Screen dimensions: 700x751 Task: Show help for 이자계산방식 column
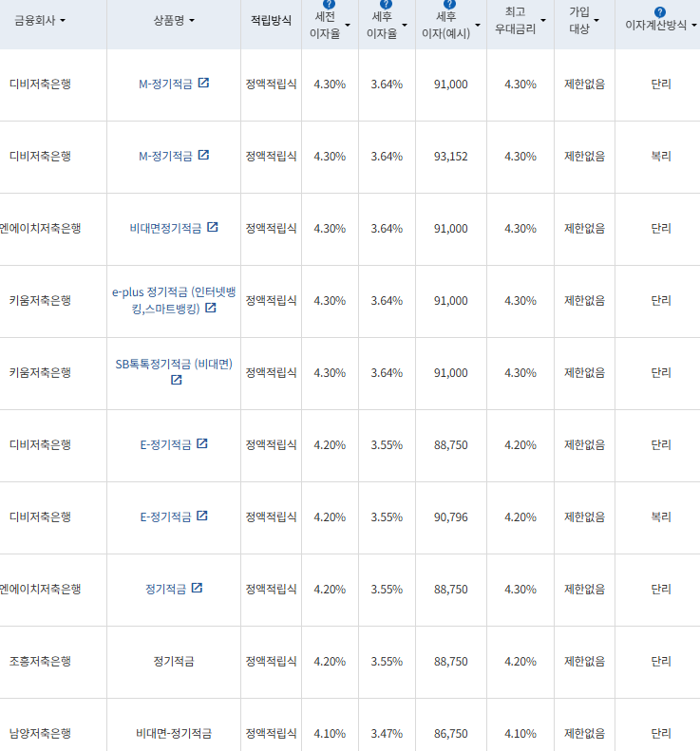660,11
